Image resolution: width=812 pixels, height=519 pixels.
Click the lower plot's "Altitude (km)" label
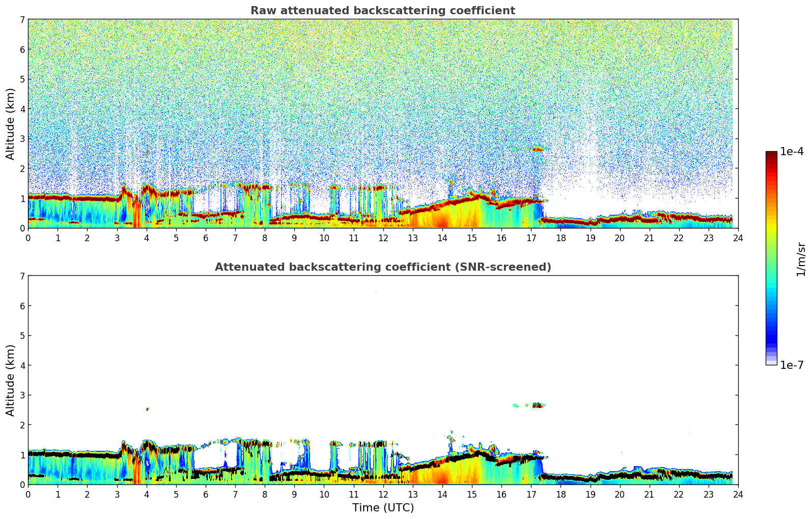pos(11,380)
